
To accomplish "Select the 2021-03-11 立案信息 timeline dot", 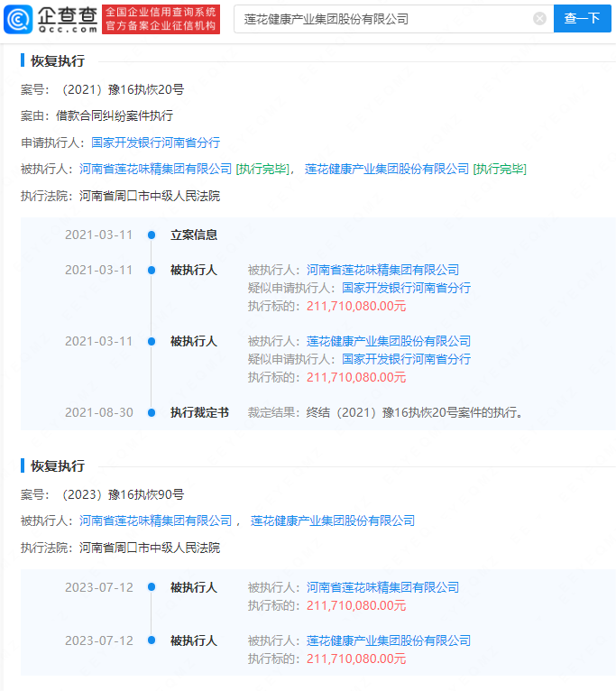I will point(152,235).
